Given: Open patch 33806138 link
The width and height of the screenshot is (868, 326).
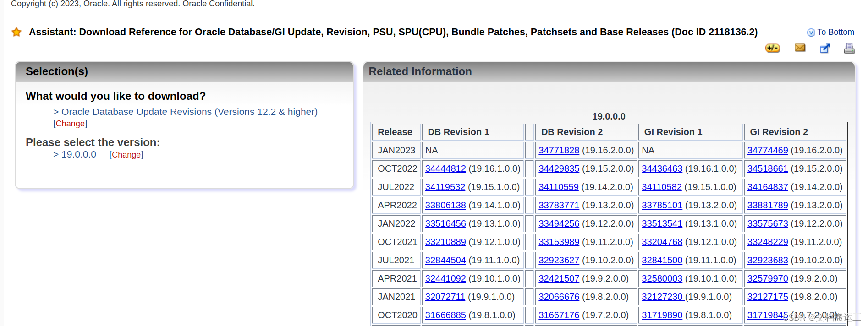Looking at the screenshot, I should point(445,205).
